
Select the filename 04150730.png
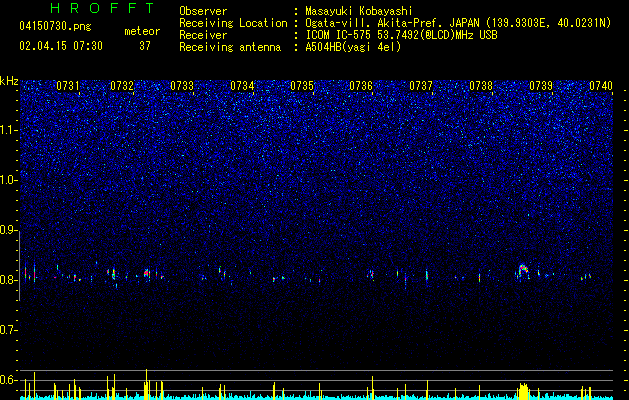[x=55, y=26]
